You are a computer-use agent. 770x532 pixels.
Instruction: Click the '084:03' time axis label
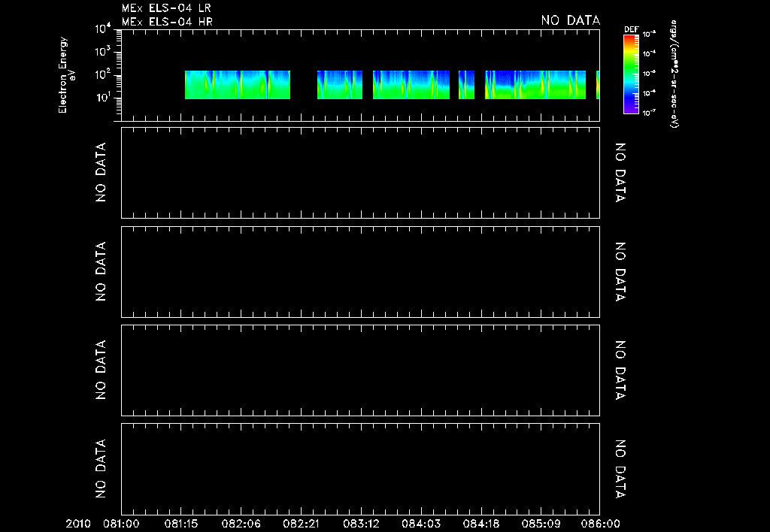pos(421,524)
